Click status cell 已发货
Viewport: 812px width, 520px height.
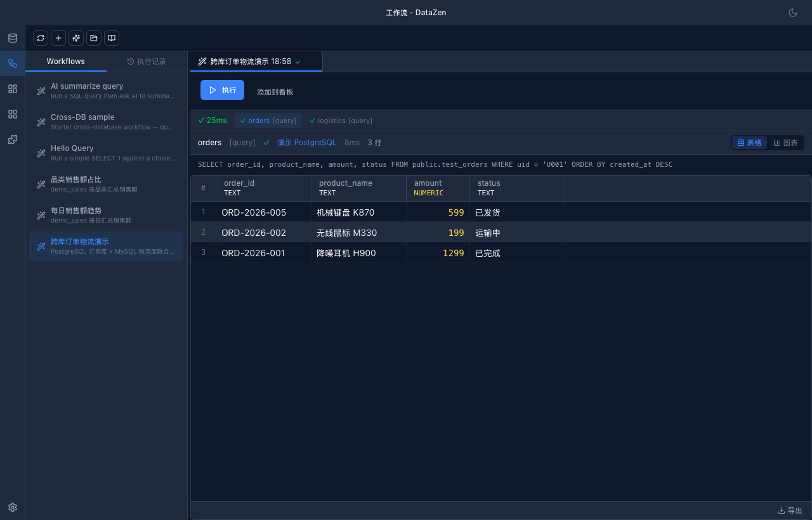[517, 212]
